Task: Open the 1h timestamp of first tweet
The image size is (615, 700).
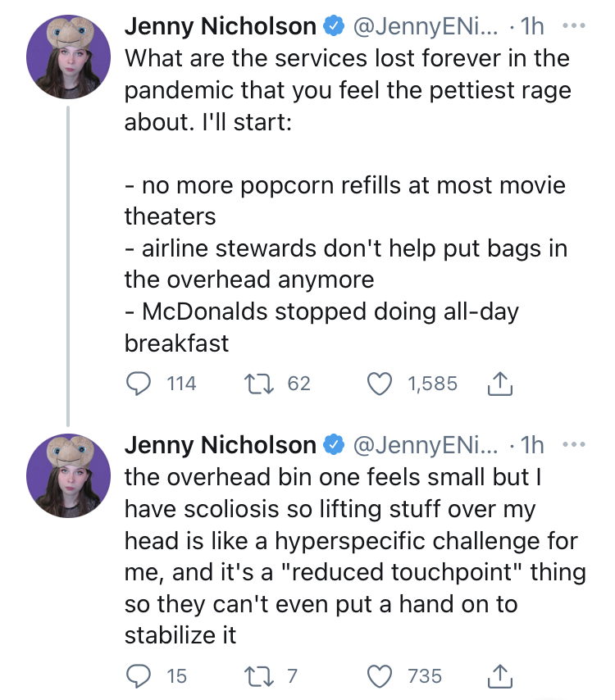Action: 532,26
